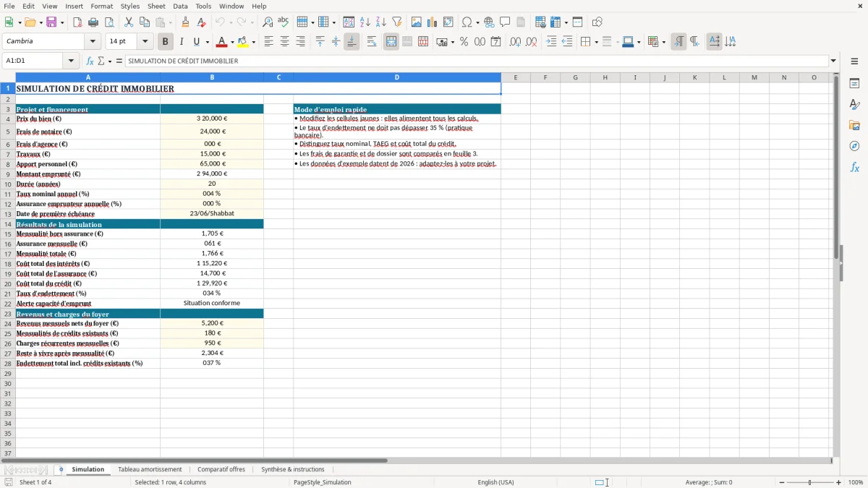Open Find and Replace icon
This screenshot has height=488, width=868.
268,22
